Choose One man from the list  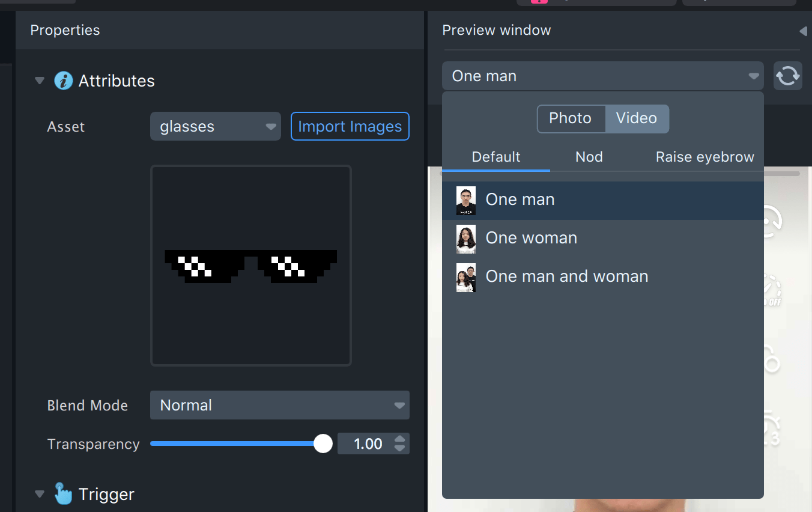coord(603,200)
